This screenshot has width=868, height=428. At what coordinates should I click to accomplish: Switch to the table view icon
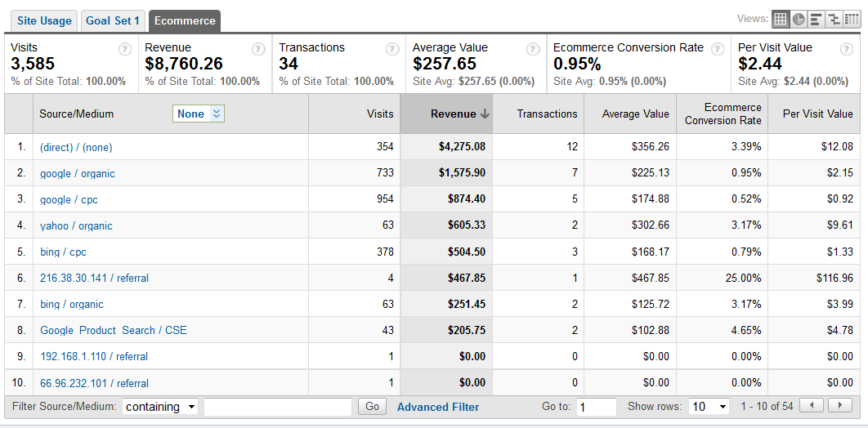[780, 19]
